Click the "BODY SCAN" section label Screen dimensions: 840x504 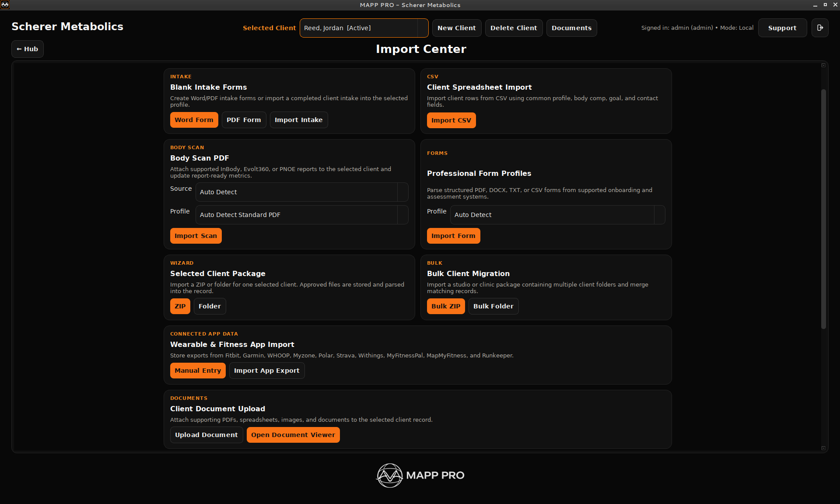click(x=187, y=147)
